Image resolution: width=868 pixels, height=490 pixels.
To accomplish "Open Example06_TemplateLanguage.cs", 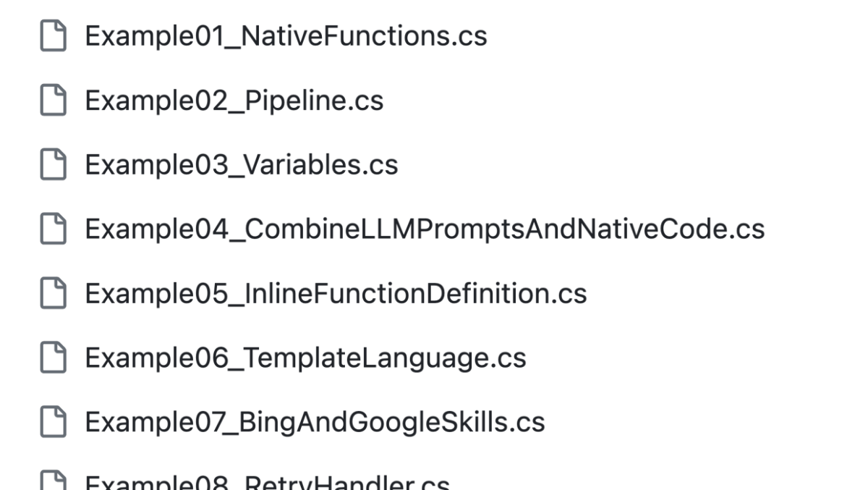I will click(x=306, y=357).
